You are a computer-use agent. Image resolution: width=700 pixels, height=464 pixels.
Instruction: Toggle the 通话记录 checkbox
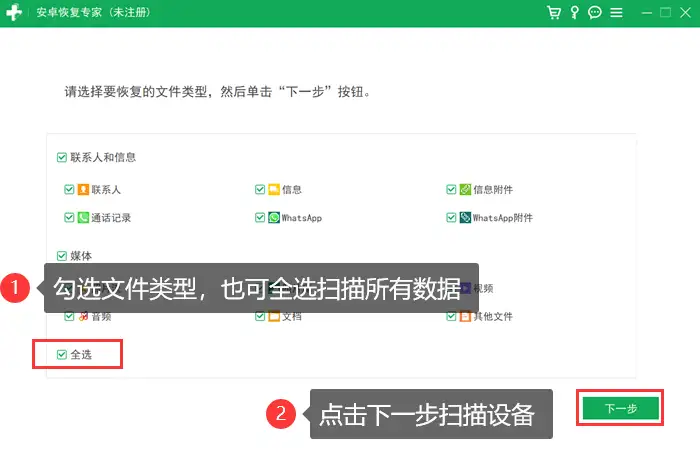point(69,217)
